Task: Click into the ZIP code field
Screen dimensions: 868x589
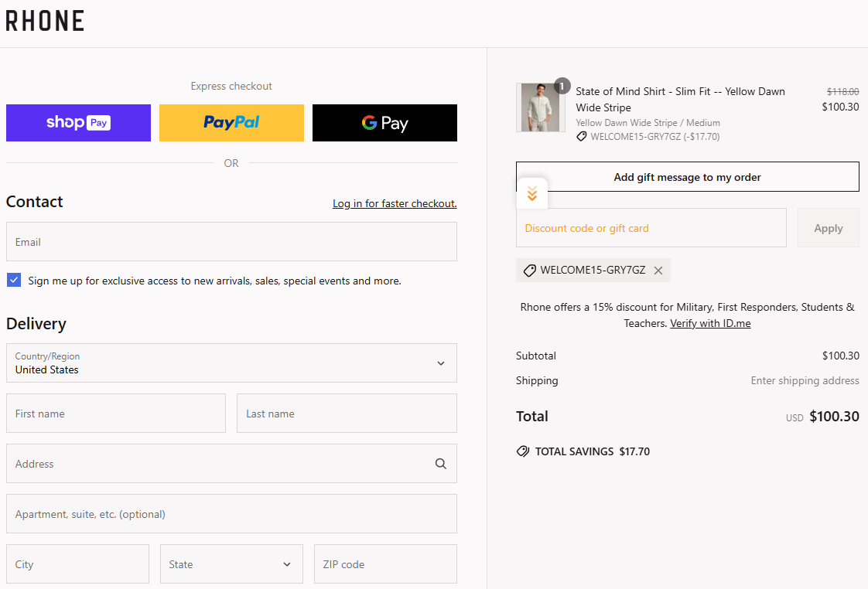Action: (384, 564)
